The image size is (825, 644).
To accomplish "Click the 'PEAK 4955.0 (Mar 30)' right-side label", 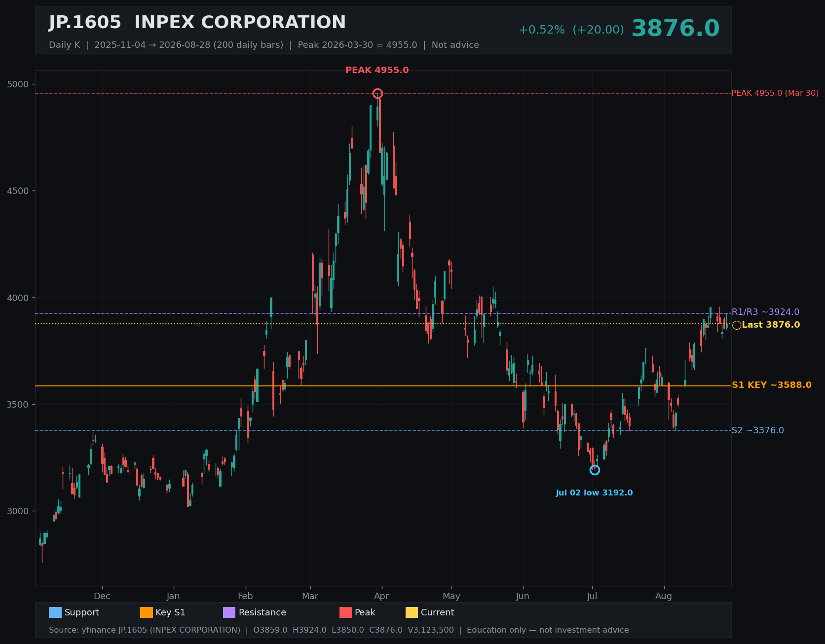I will [775, 93].
